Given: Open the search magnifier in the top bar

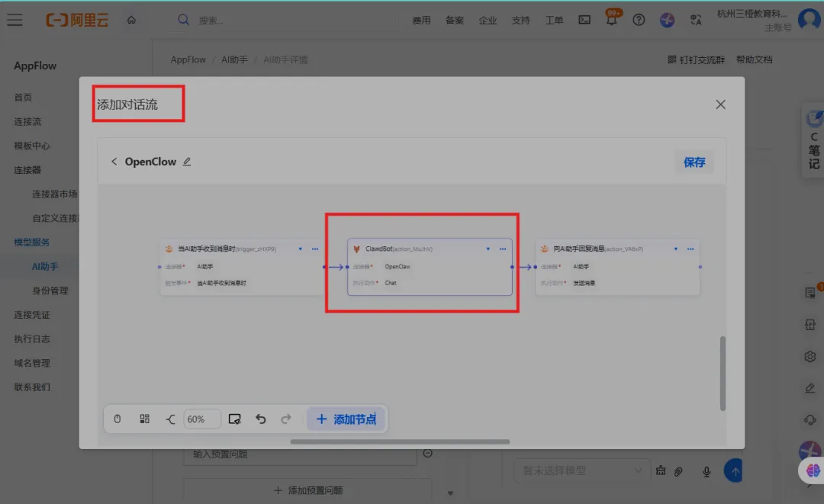Looking at the screenshot, I should (x=183, y=20).
